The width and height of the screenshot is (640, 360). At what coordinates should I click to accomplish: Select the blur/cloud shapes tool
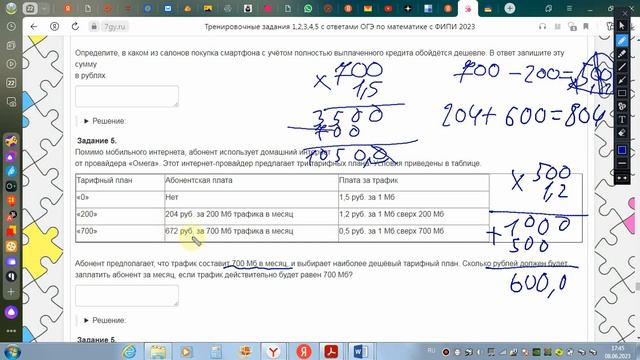point(622,106)
